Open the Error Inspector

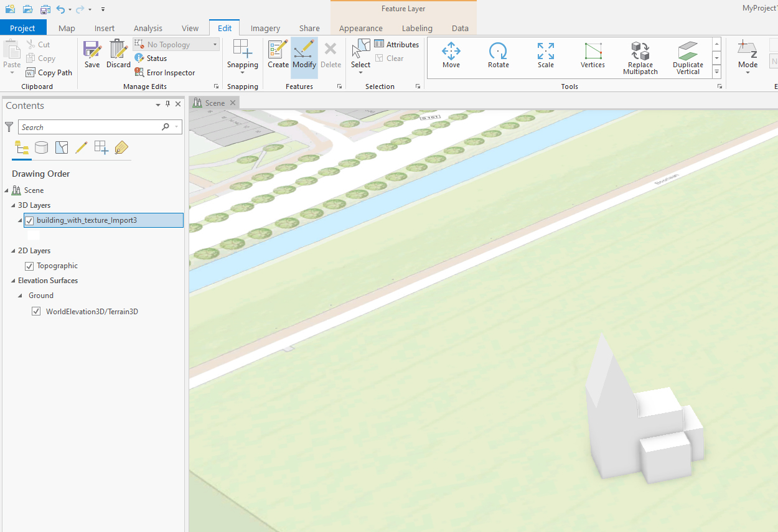click(x=165, y=73)
